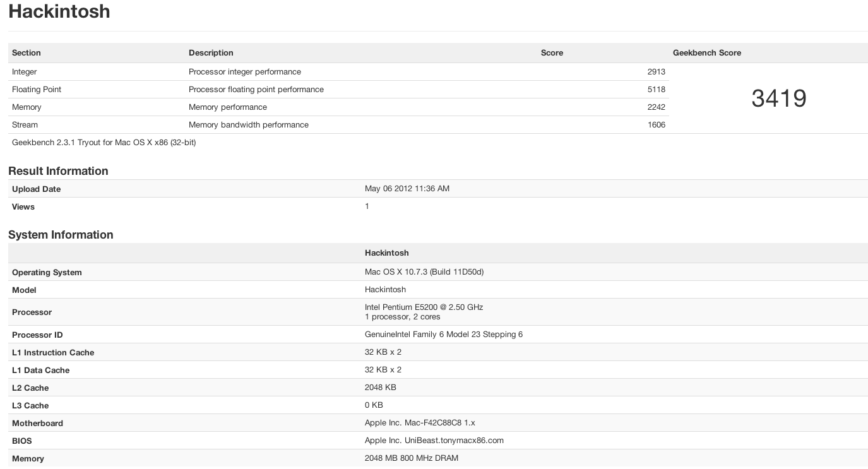Click the Geekbench score 3419
This screenshot has width=868, height=469.
click(x=778, y=98)
